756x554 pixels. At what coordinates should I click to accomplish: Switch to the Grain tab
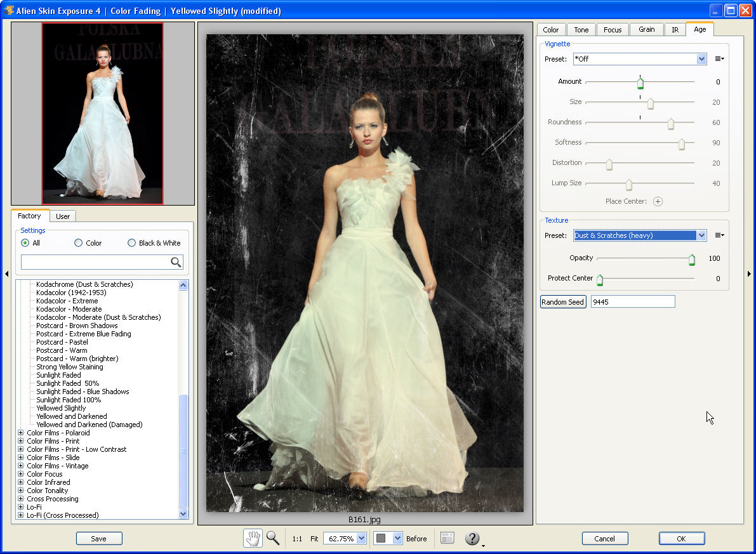(x=646, y=30)
